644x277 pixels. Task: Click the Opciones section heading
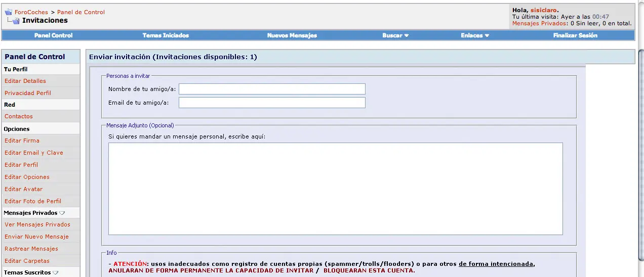tap(17, 129)
